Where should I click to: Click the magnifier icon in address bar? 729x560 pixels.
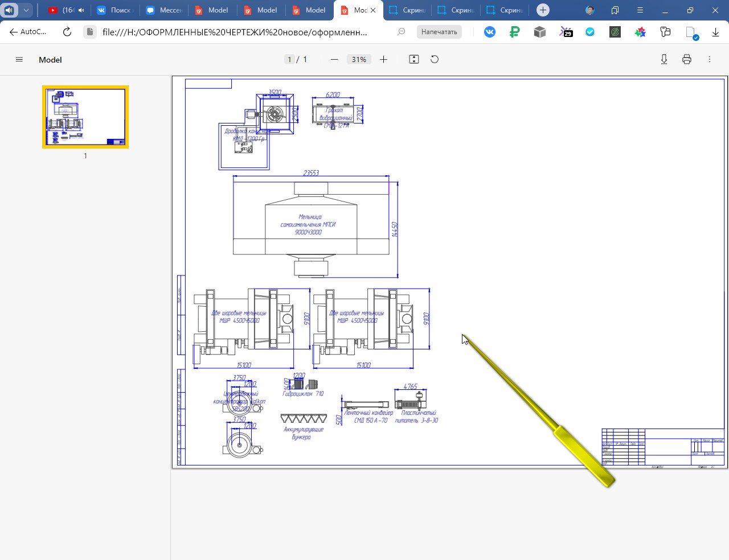[402, 32]
